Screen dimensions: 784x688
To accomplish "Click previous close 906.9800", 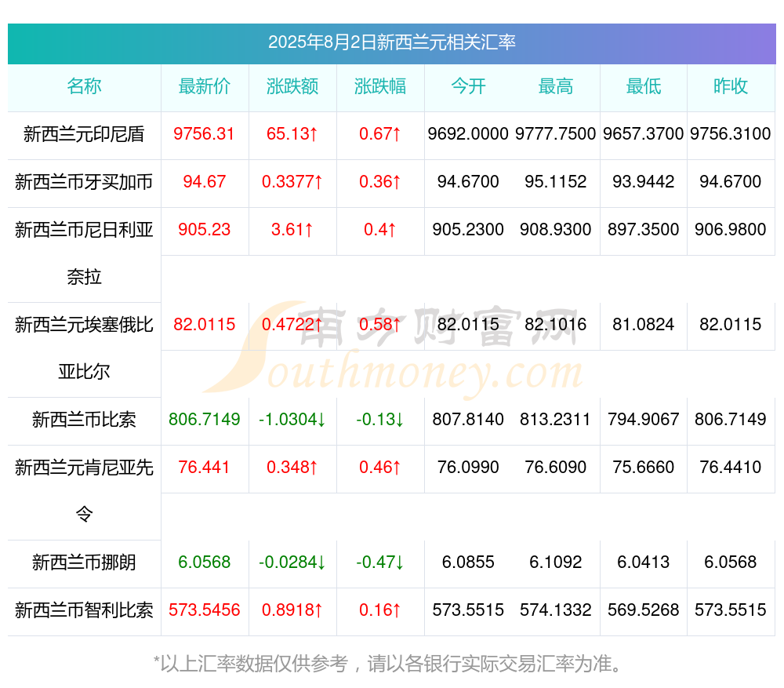I will (x=731, y=229).
